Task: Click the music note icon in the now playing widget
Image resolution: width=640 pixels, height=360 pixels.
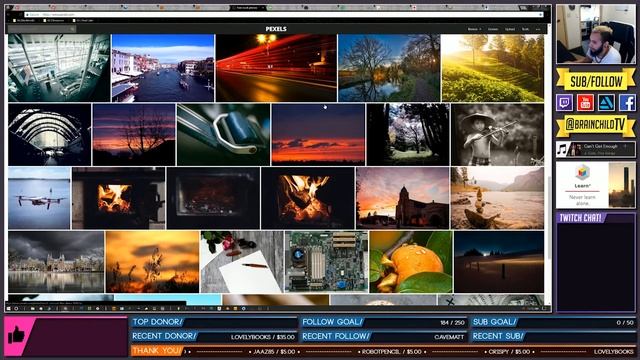Action: tap(562, 149)
